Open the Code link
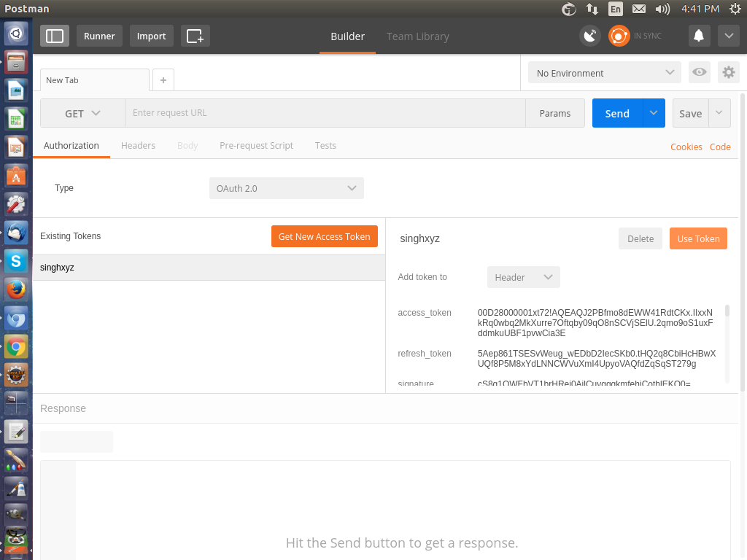This screenshot has height=560, width=747. pyautogui.click(x=720, y=147)
